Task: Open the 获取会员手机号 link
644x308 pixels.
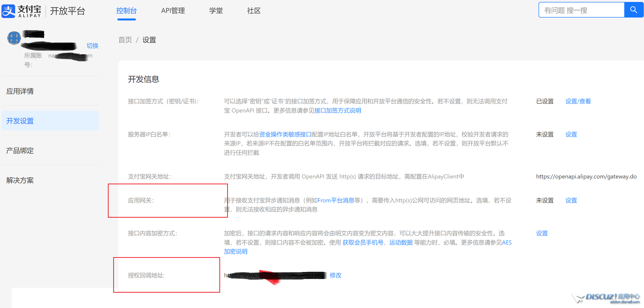Action: point(363,243)
